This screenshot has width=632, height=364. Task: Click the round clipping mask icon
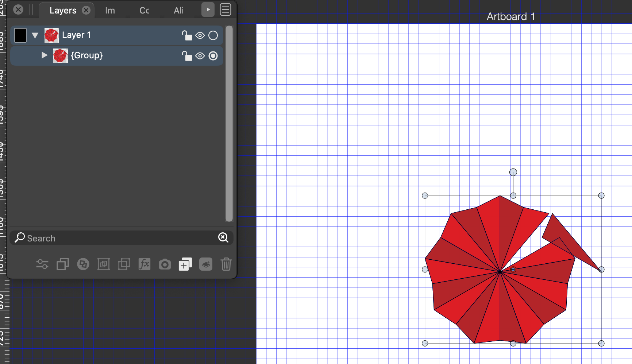(x=83, y=264)
